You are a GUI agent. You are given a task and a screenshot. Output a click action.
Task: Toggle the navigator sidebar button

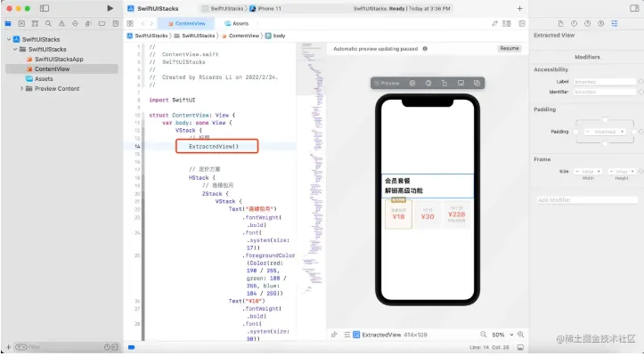pos(45,8)
